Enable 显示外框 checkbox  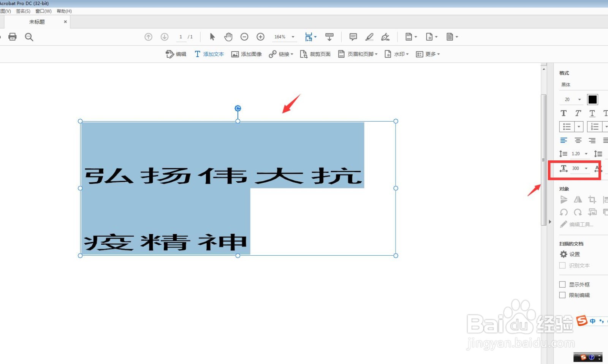[x=562, y=285]
